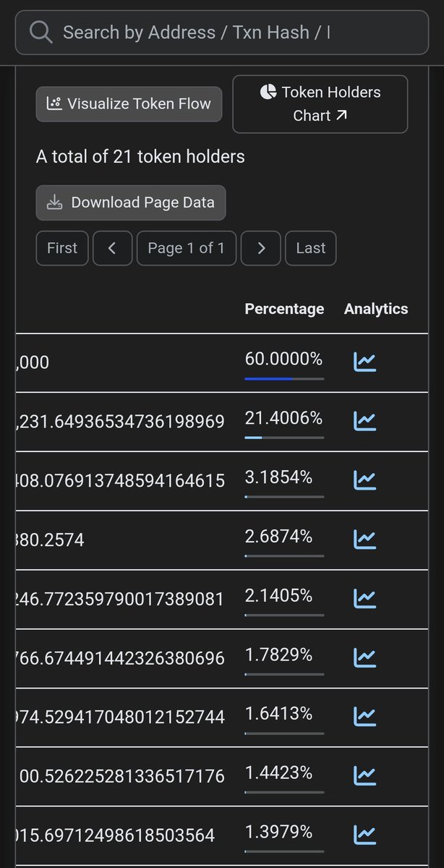The width and height of the screenshot is (444, 868).
Task: Click the Percentage column header
Action: point(284,309)
